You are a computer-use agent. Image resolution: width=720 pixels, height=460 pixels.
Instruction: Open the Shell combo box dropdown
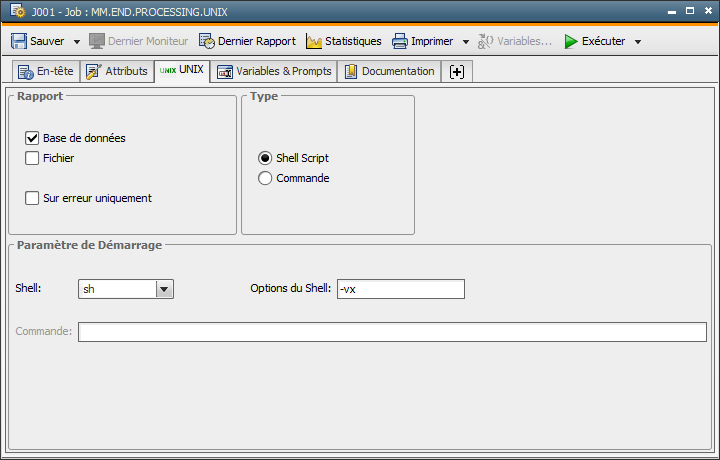164,289
